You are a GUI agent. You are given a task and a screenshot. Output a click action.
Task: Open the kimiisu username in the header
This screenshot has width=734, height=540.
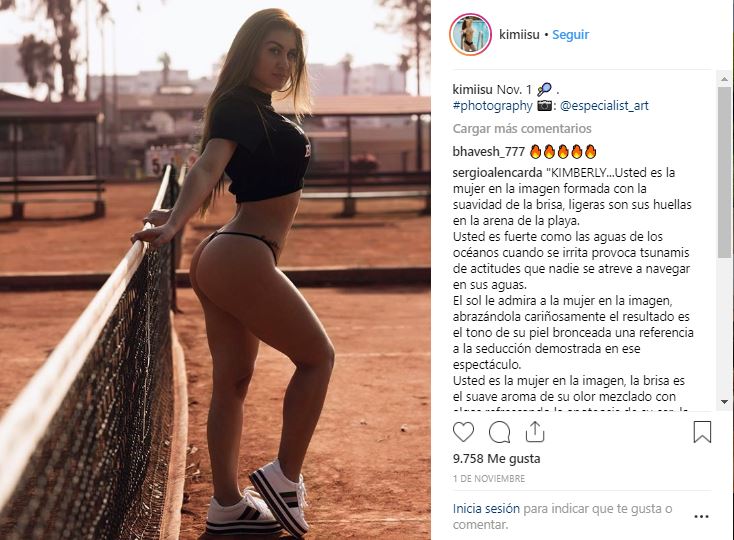pyautogui.click(x=519, y=35)
